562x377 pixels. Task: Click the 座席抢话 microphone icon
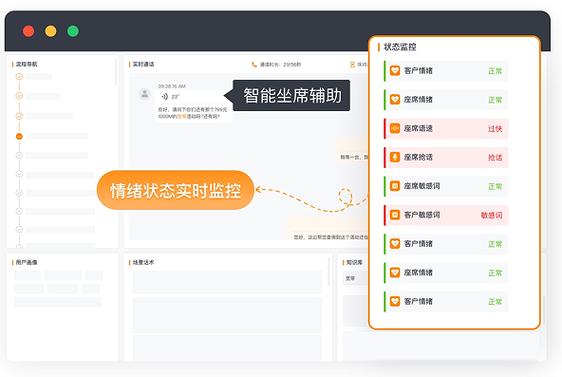[395, 157]
